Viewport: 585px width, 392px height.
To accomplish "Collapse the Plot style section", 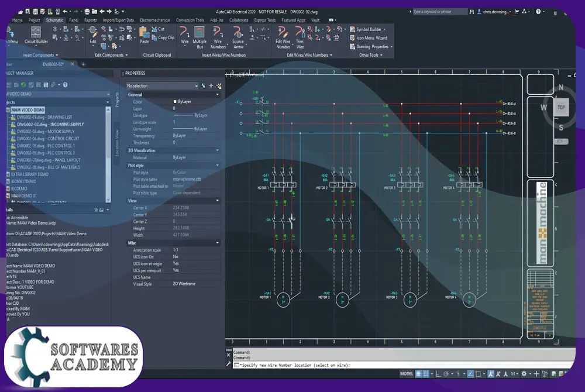I will [x=218, y=165].
